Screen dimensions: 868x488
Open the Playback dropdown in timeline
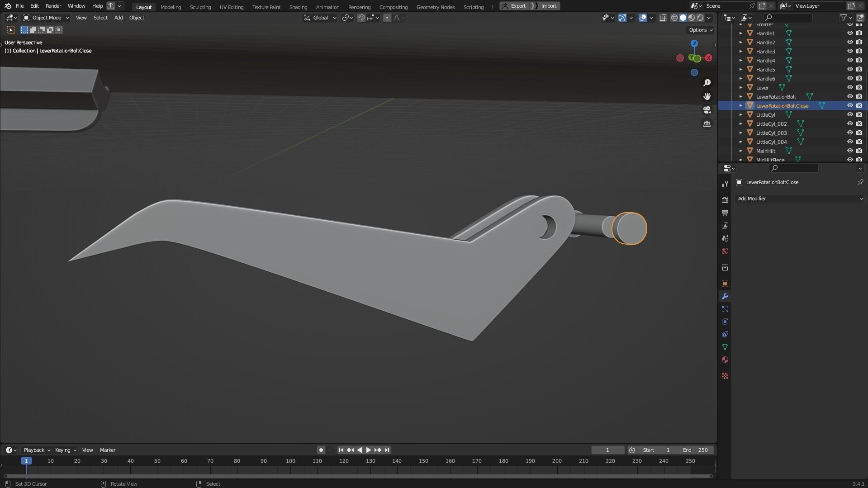click(37, 450)
